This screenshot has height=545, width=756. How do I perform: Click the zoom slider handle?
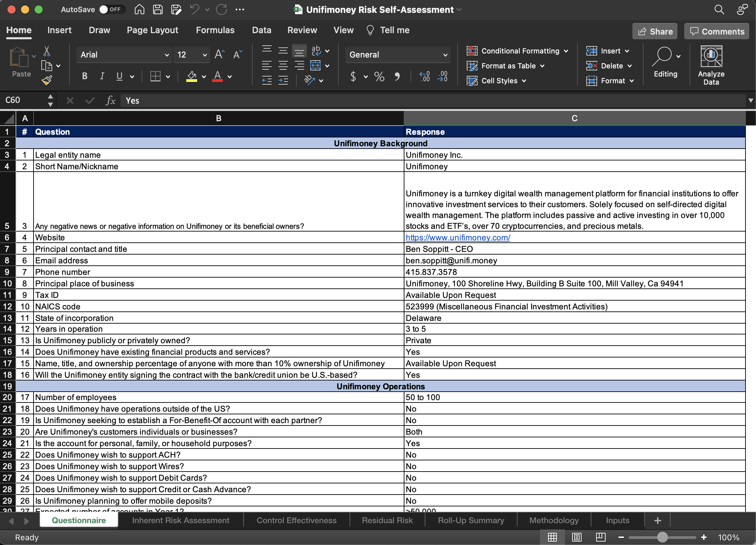pos(662,537)
